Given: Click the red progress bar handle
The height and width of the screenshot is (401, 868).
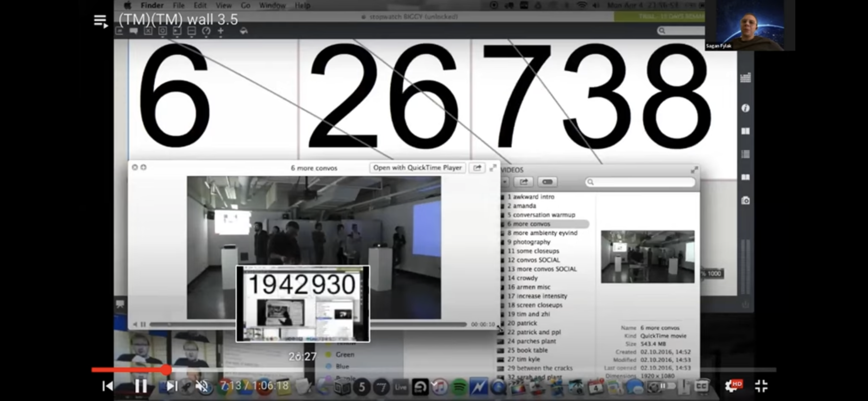Looking at the screenshot, I should pos(166,370).
